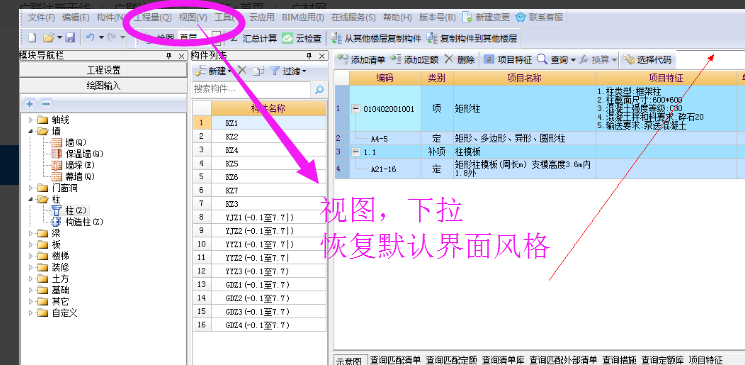Click the save disk icon

coord(70,38)
